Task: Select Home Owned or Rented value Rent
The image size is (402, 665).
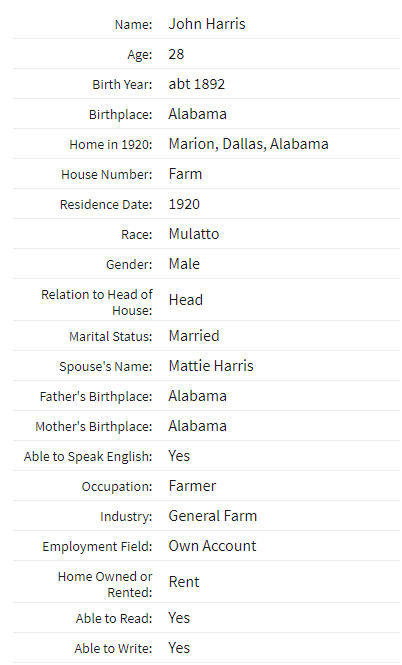Action: click(x=184, y=582)
